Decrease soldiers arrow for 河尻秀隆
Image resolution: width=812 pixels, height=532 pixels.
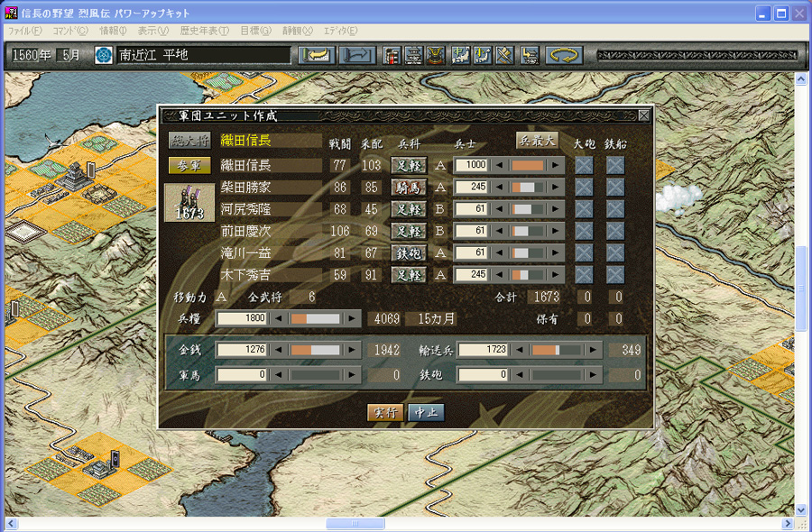click(499, 209)
